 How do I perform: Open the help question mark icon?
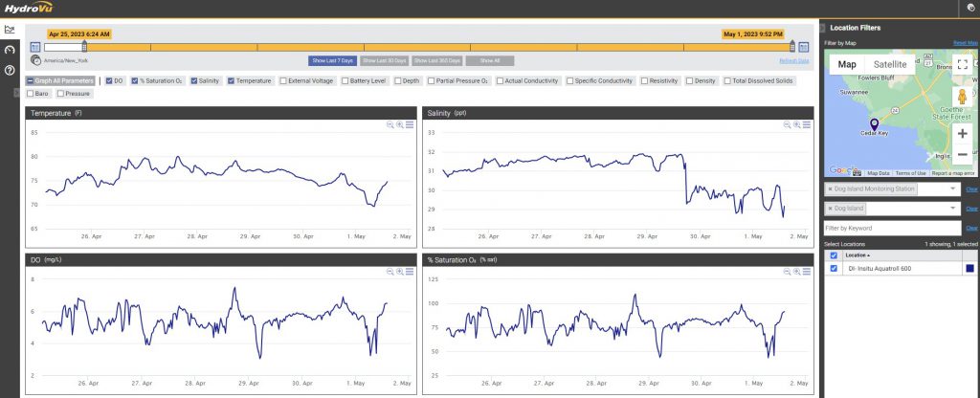[x=10, y=70]
